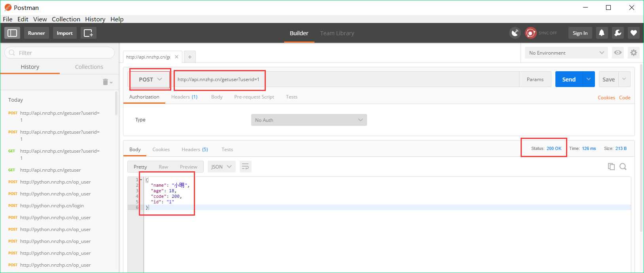Open a new window via plus-window icon
The width and height of the screenshot is (644, 273).
[89, 33]
